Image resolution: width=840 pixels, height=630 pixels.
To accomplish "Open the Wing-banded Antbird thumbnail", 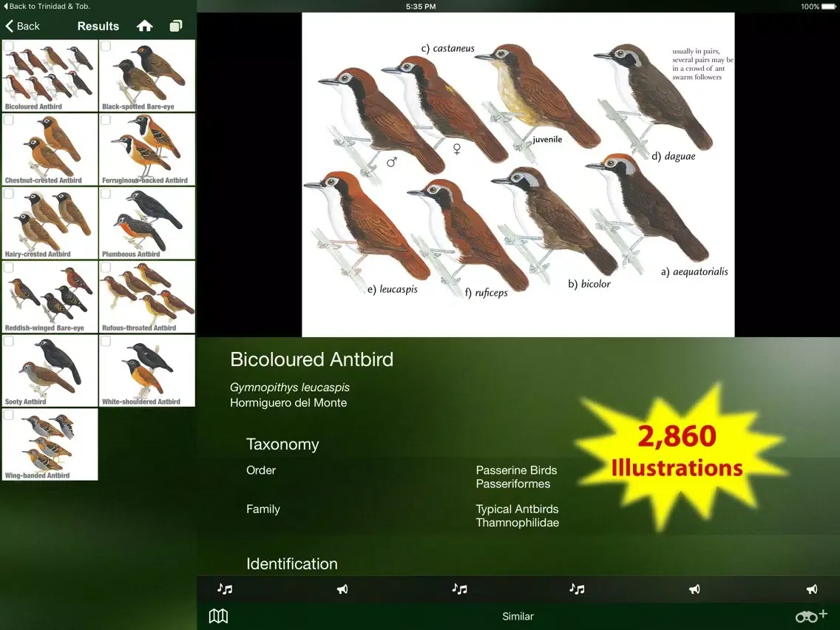I will click(50, 444).
